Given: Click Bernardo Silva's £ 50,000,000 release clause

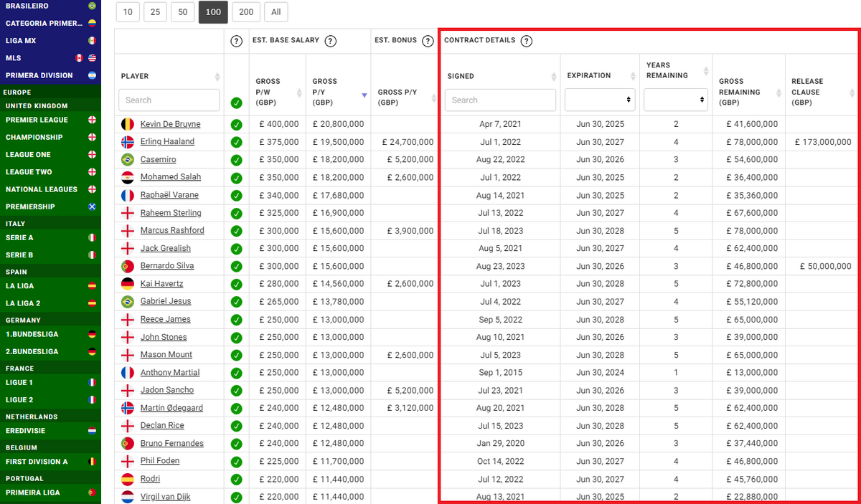Looking at the screenshot, I should pos(826,266).
